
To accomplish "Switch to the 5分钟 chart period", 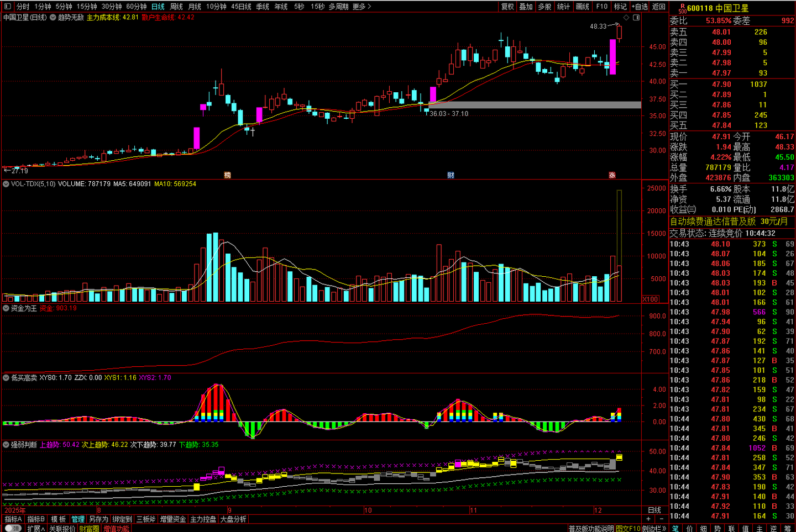I will tap(64, 7).
